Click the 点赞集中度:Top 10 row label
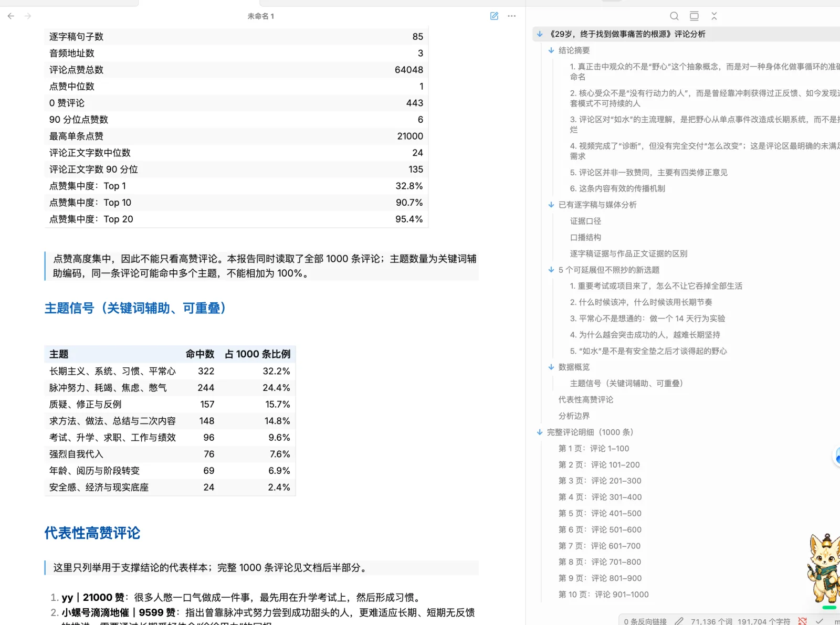 90,203
